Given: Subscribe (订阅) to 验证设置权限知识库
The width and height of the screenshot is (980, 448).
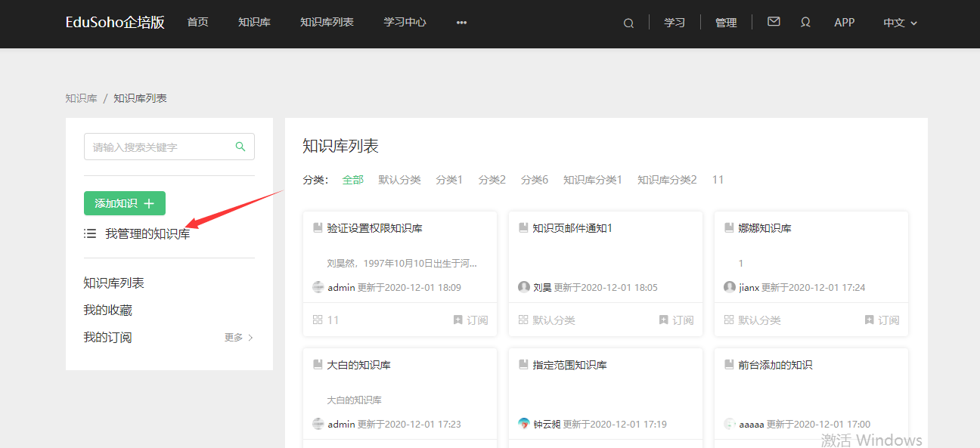Looking at the screenshot, I should pos(470,320).
